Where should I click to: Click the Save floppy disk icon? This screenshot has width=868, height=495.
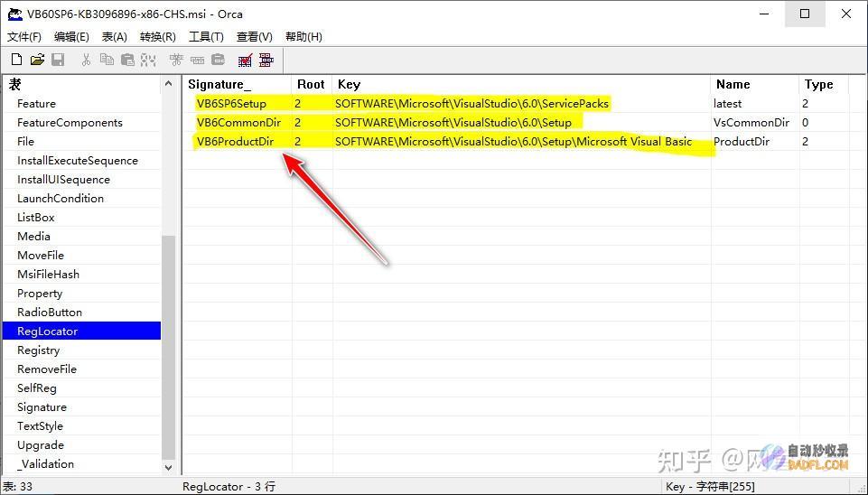[58, 60]
